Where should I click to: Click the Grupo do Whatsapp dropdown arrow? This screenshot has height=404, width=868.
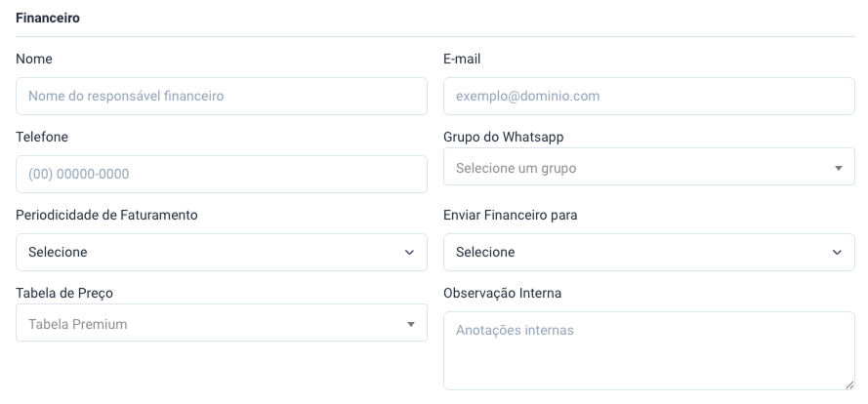[838, 168]
